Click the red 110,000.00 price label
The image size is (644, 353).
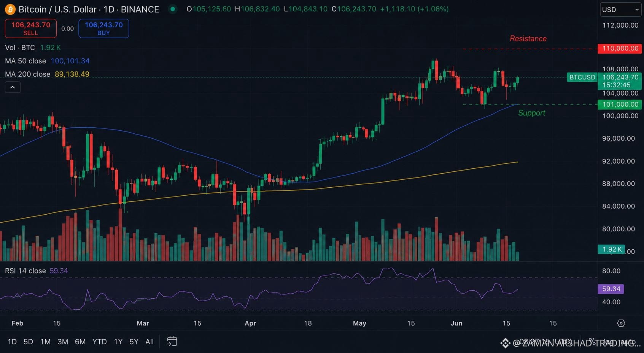pyautogui.click(x=620, y=48)
